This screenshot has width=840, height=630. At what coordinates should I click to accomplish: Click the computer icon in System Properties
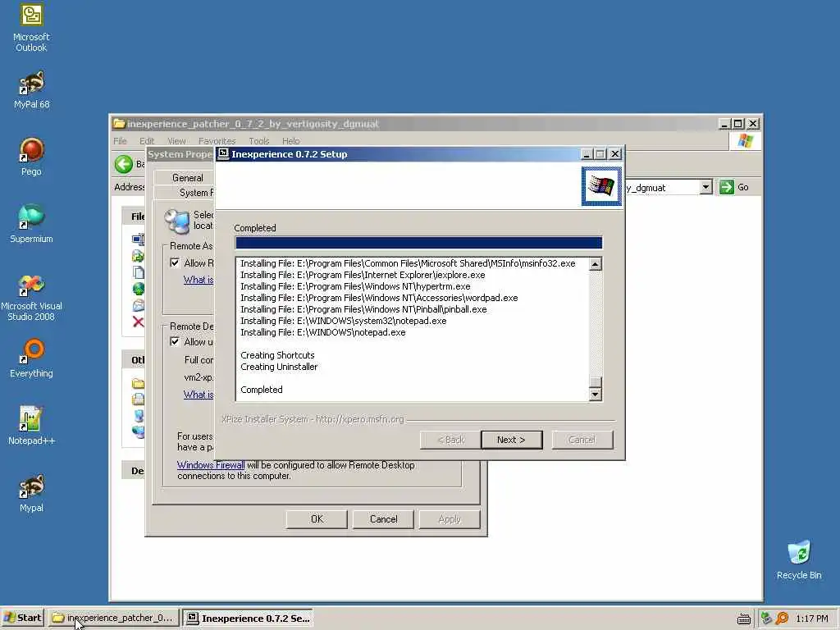tap(177, 221)
